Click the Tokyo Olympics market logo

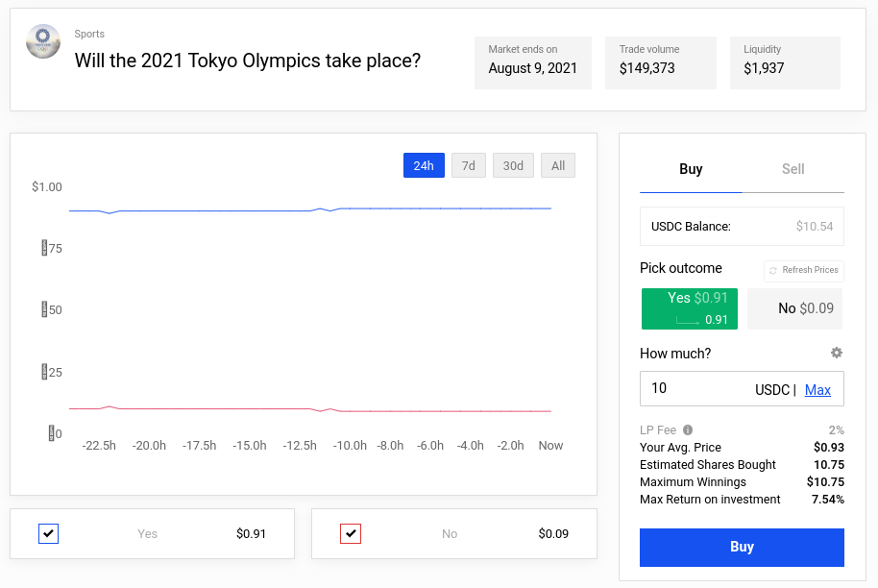coord(43,41)
